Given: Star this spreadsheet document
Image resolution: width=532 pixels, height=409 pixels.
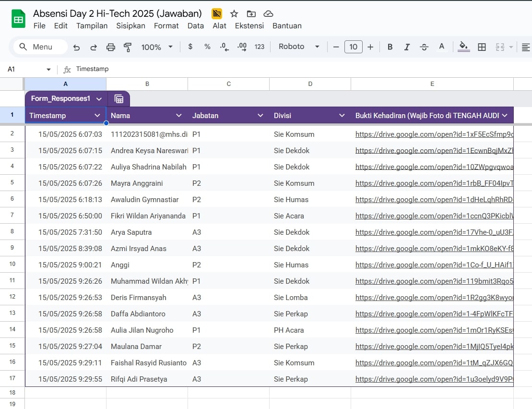Looking at the screenshot, I should (x=234, y=14).
